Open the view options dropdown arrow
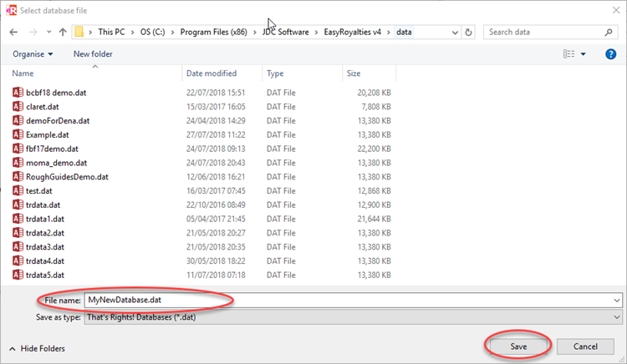The height and width of the screenshot is (364, 627). click(583, 54)
